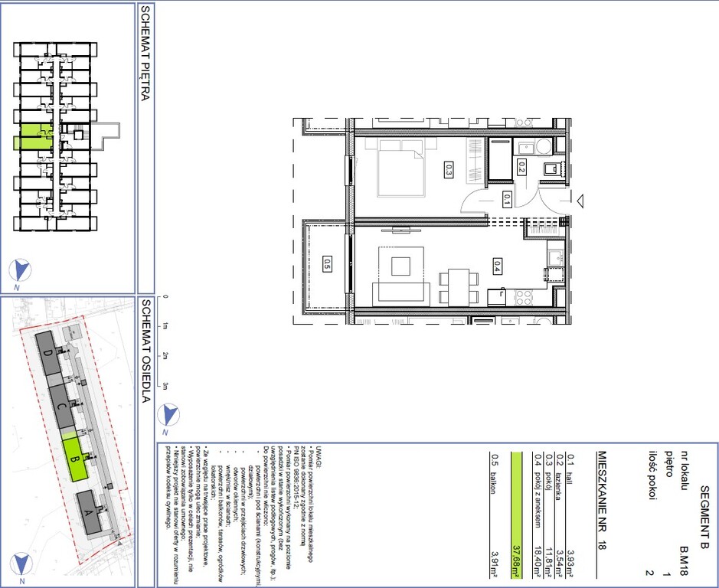Select the square coffee table on the rug
Viewport: 719px width, 588px height.
(x=401, y=266)
